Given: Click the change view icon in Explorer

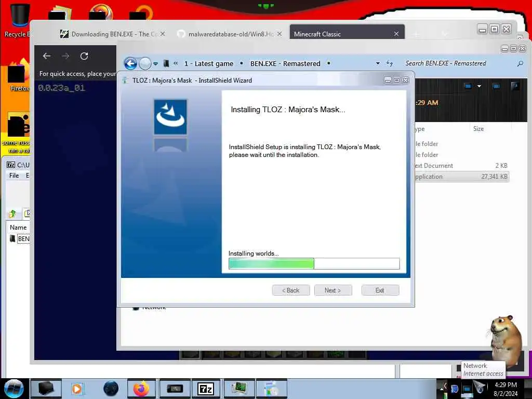Looking at the screenshot, I should pyautogui.click(x=468, y=86).
